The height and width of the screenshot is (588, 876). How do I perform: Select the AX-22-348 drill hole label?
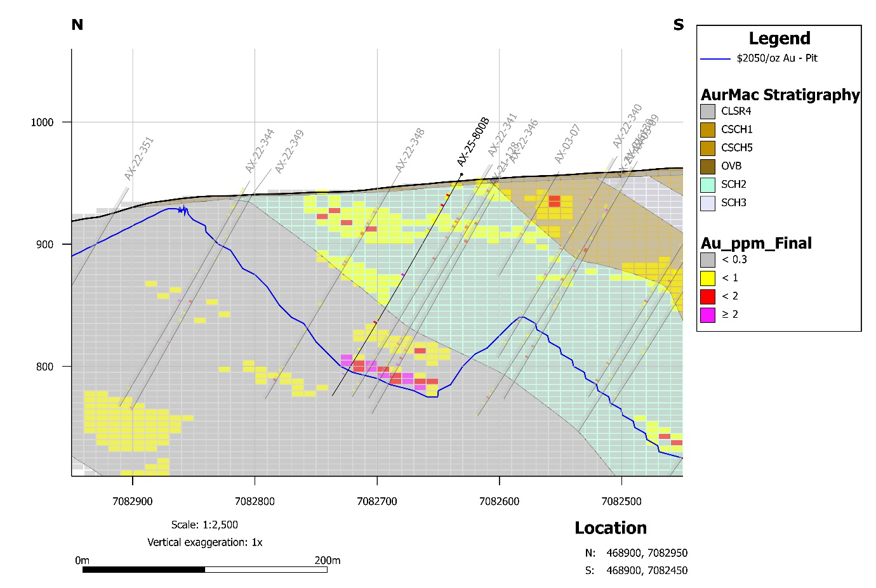pos(409,150)
